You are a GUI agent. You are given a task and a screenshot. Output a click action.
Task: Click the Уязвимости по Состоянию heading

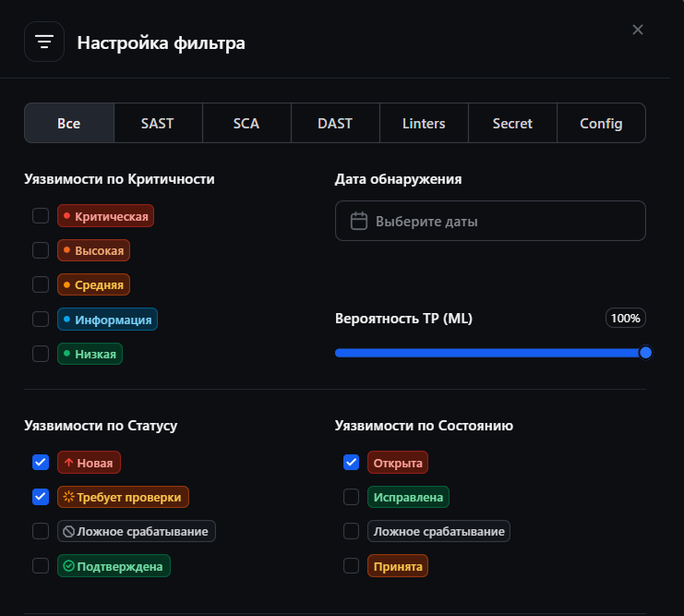[x=424, y=425]
